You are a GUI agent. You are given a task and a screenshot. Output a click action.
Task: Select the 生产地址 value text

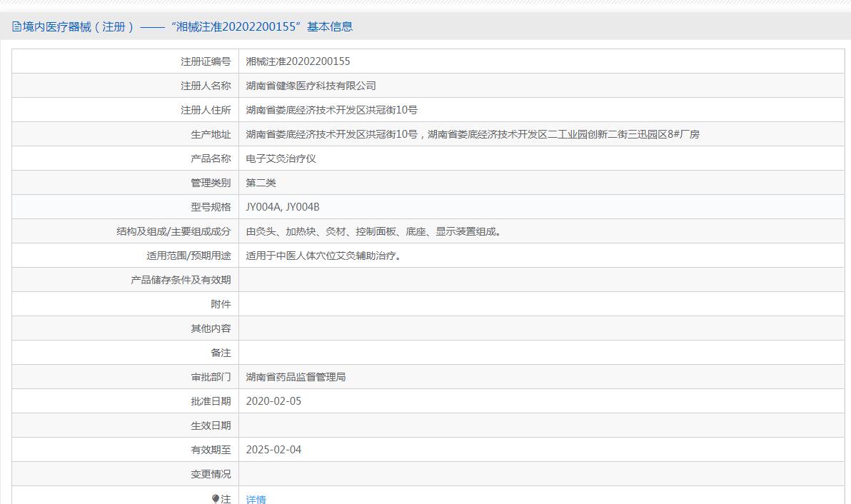(473, 134)
